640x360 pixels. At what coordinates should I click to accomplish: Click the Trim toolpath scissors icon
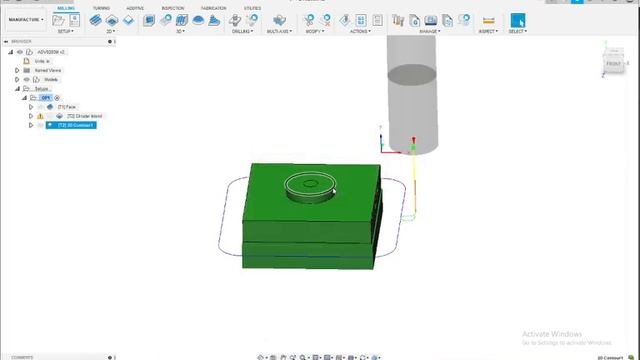click(x=309, y=20)
